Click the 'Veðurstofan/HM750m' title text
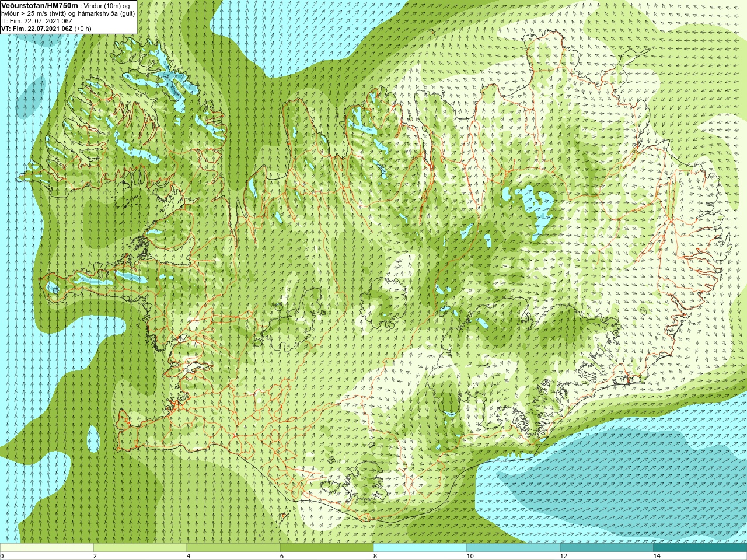 point(40,5)
